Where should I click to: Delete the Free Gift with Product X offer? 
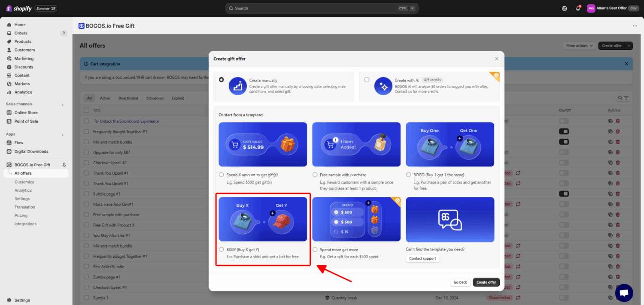pyautogui.click(x=618, y=225)
